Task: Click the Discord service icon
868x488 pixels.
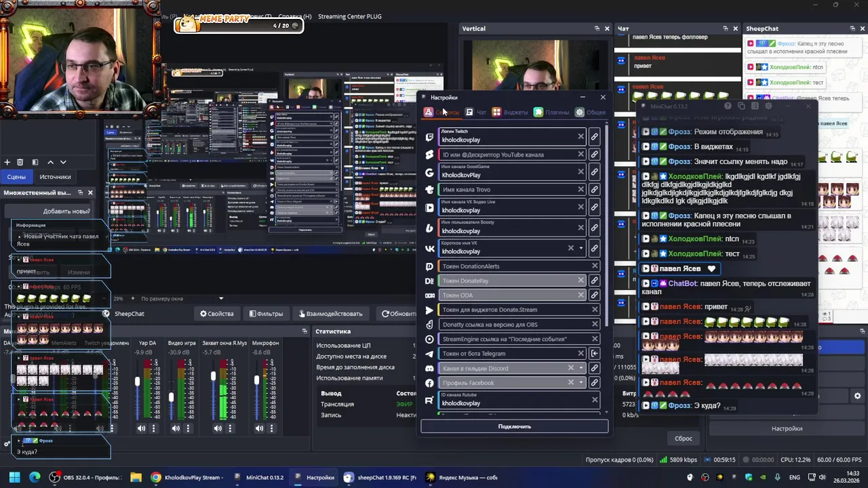Action: coord(429,368)
